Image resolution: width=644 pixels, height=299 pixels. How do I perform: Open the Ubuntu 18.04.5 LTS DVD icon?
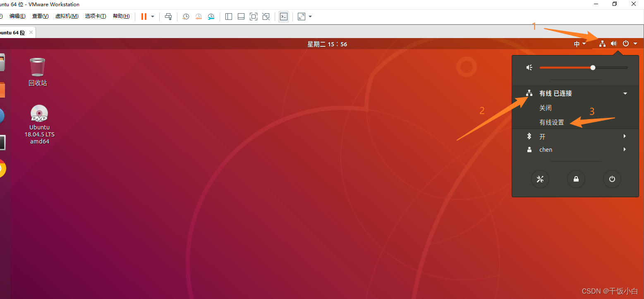(x=39, y=113)
